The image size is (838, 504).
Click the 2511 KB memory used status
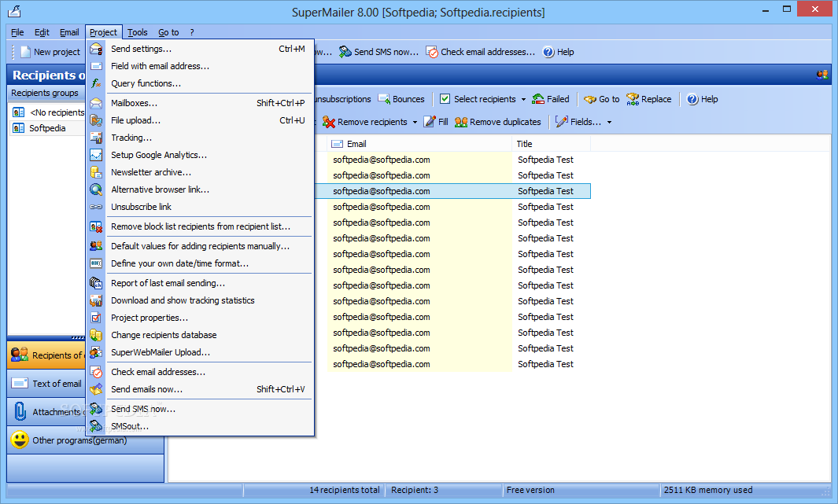click(x=707, y=490)
